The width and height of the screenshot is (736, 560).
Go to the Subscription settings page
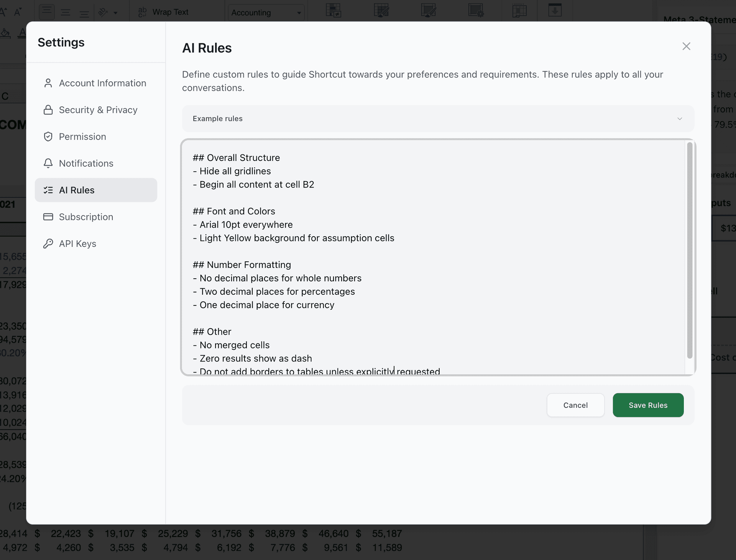pyautogui.click(x=86, y=217)
